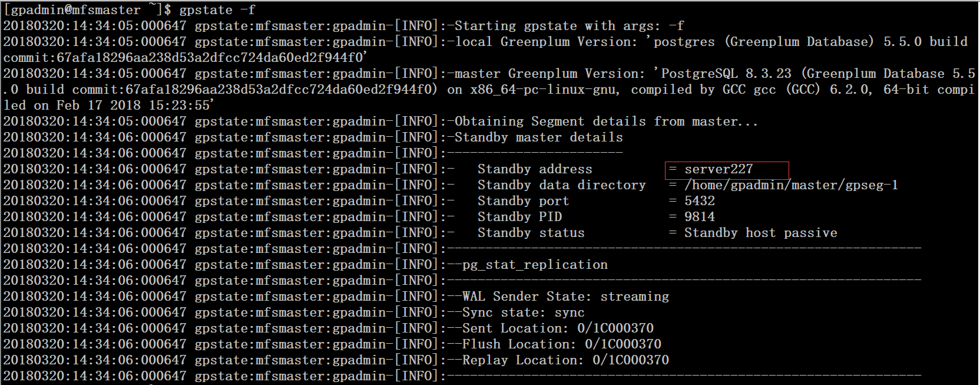Viewport: 980px width, 385px height.
Task: Click 'Obtaining Segment details from master...' text
Action: [x=606, y=121]
